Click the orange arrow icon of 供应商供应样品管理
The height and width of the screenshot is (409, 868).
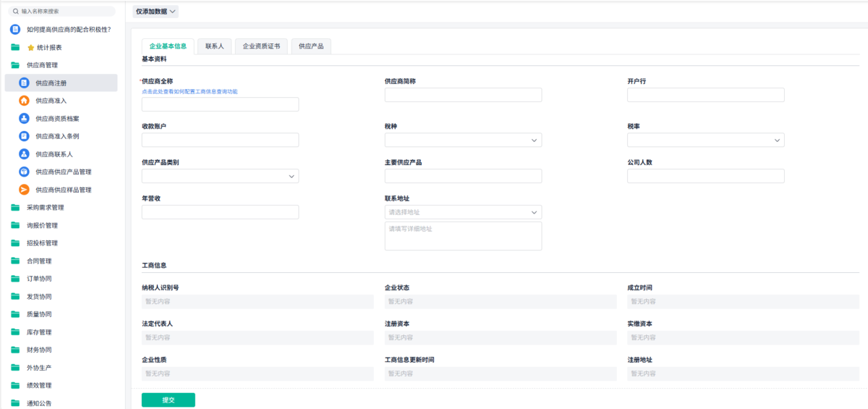pos(24,190)
